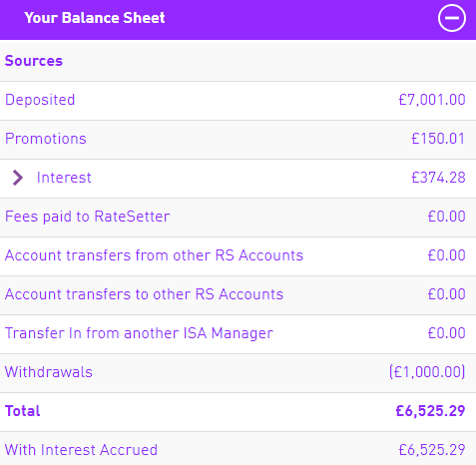
Task: Click Transfer In from another ISA Manager
Action: pyautogui.click(x=139, y=333)
